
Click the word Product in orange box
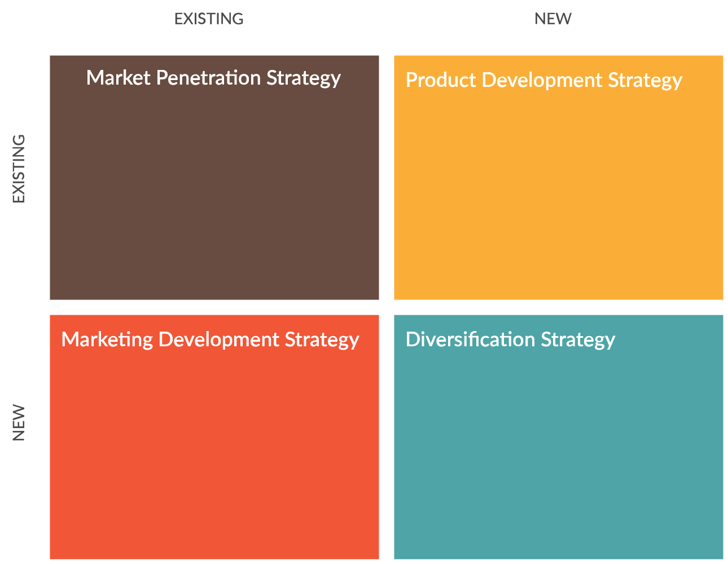click(x=441, y=80)
